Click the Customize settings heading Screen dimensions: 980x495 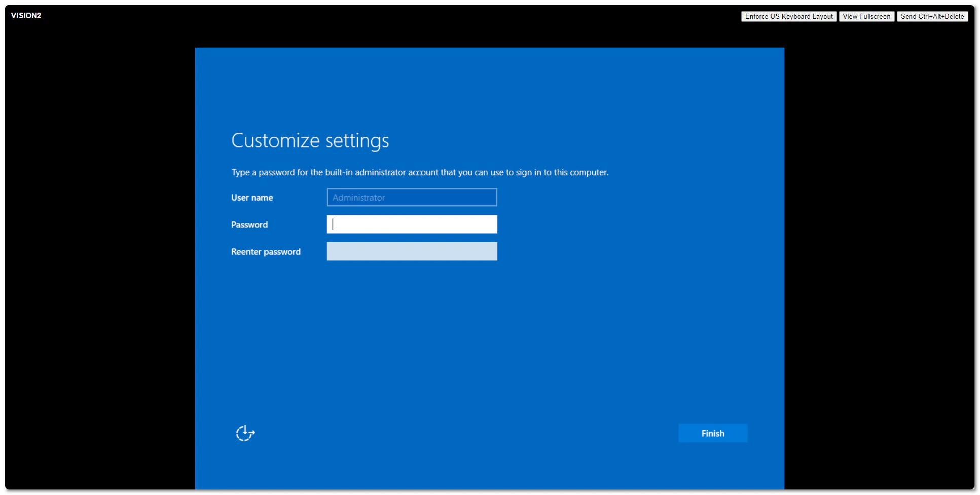tap(310, 141)
